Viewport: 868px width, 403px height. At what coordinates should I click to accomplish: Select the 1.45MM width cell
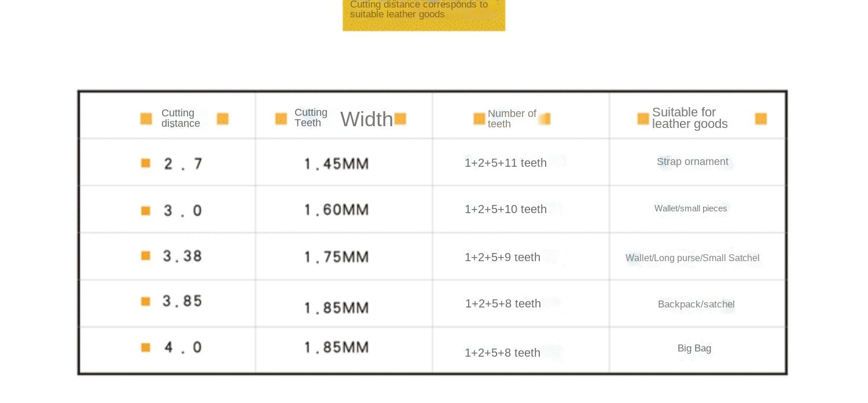[x=336, y=164]
